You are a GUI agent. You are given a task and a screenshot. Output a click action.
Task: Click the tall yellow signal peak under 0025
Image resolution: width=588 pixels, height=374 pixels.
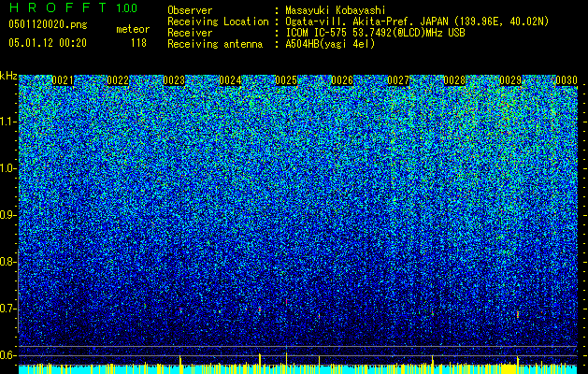(286, 359)
